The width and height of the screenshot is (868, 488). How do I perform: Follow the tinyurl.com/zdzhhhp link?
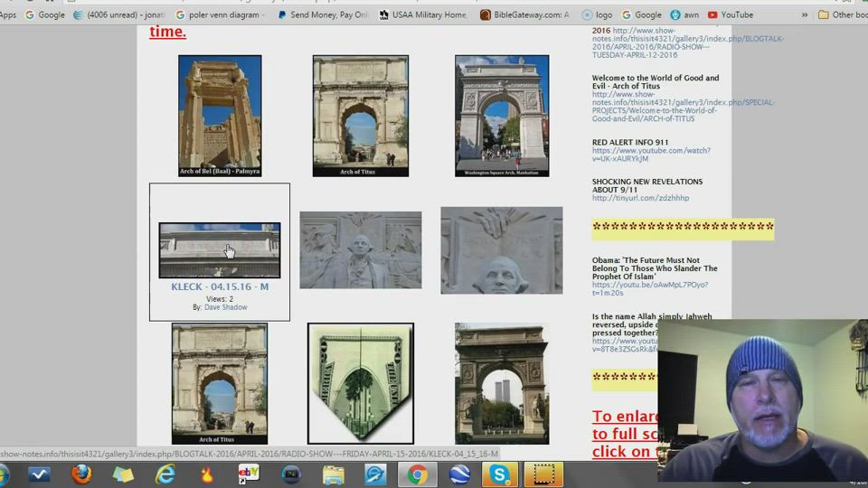640,198
